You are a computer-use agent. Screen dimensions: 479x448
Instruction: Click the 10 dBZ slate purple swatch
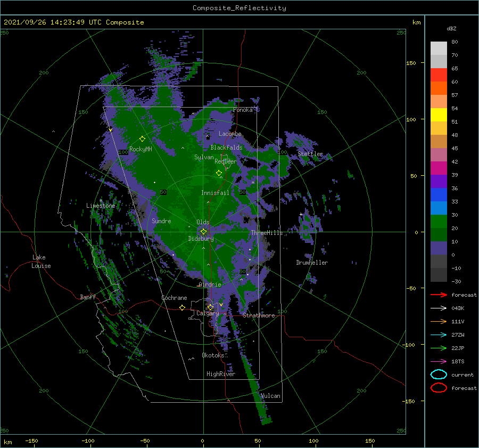(439, 248)
